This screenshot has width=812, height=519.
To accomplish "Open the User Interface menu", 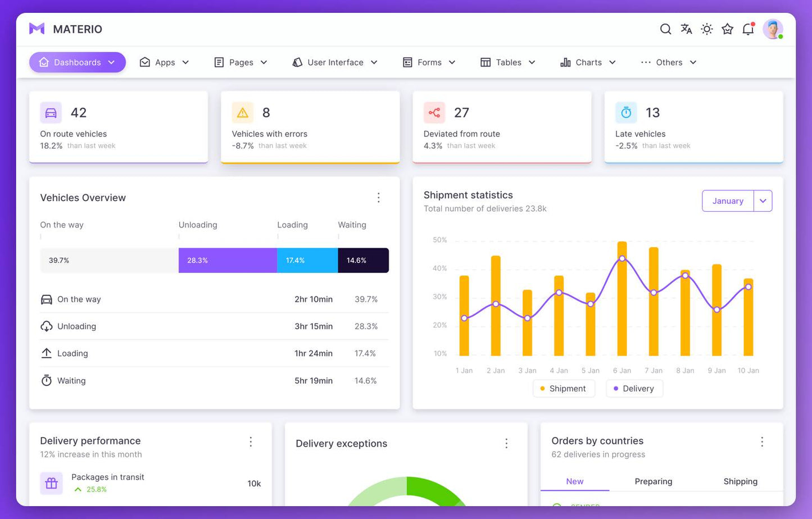I will tap(335, 62).
